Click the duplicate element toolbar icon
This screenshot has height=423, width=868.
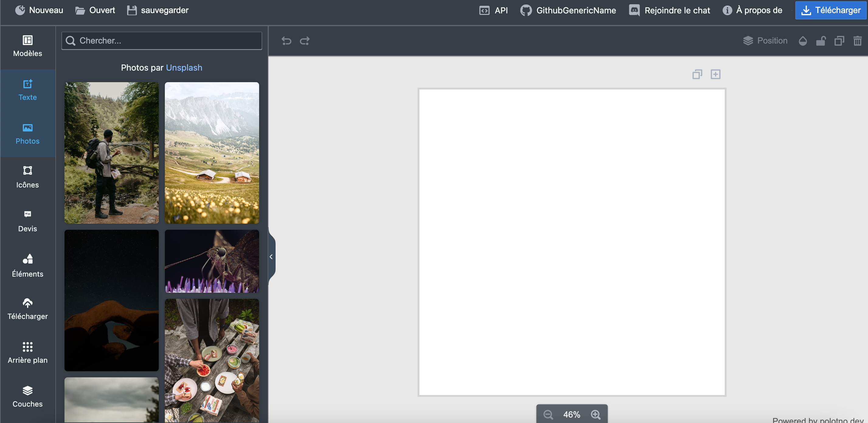pos(839,41)
